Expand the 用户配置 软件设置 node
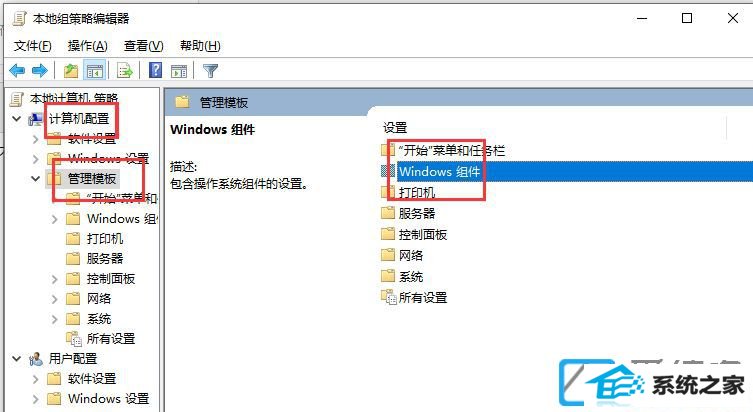Screen dimensions: 753x412 (x=36, y=379)
